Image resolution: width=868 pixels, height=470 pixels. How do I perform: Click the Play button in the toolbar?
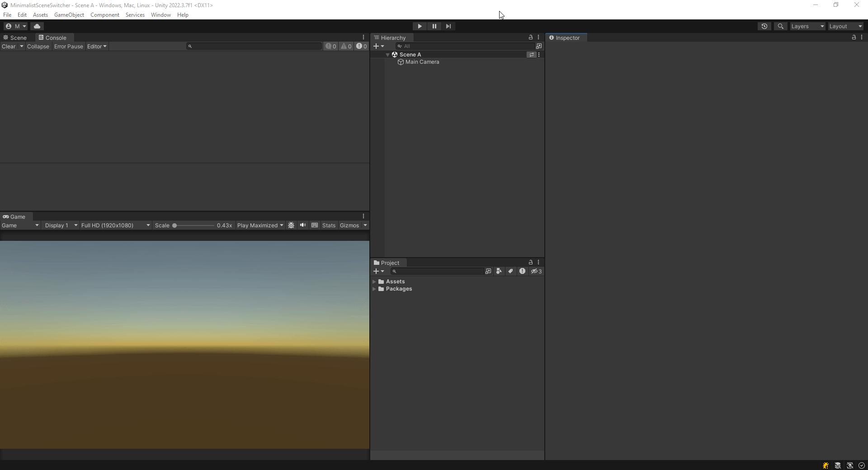tap(420, 26)
